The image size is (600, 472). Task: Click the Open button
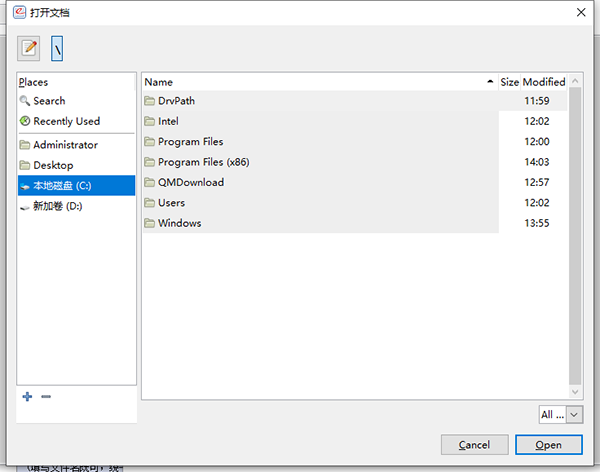tap(548, 444)
